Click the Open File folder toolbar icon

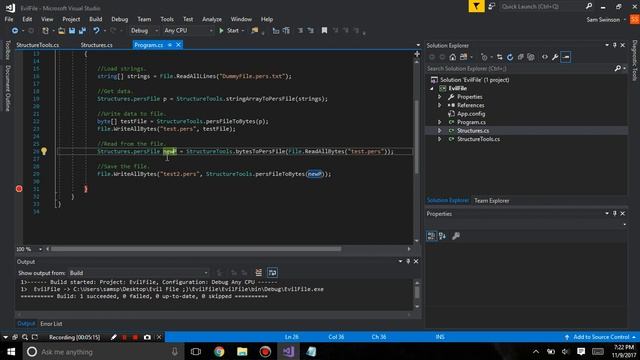[61, 31]
